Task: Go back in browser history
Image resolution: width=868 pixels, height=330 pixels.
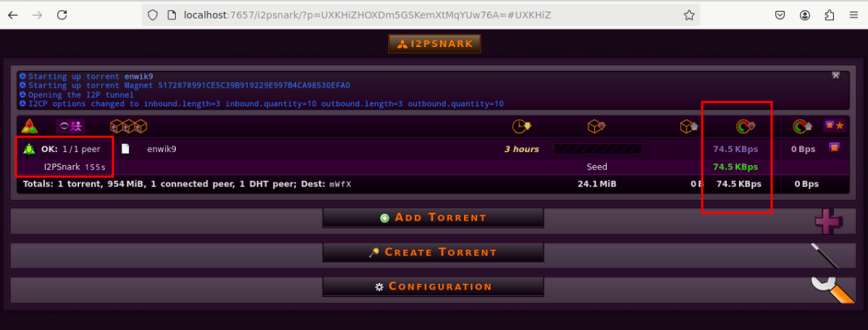Action: pos(12,15)
